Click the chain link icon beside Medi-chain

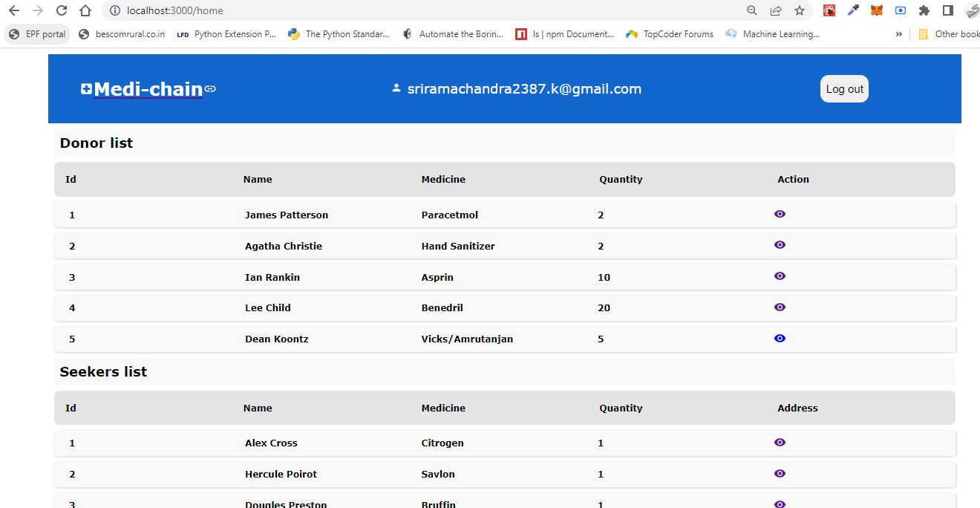pyautogui.click(x=210, y=89)
